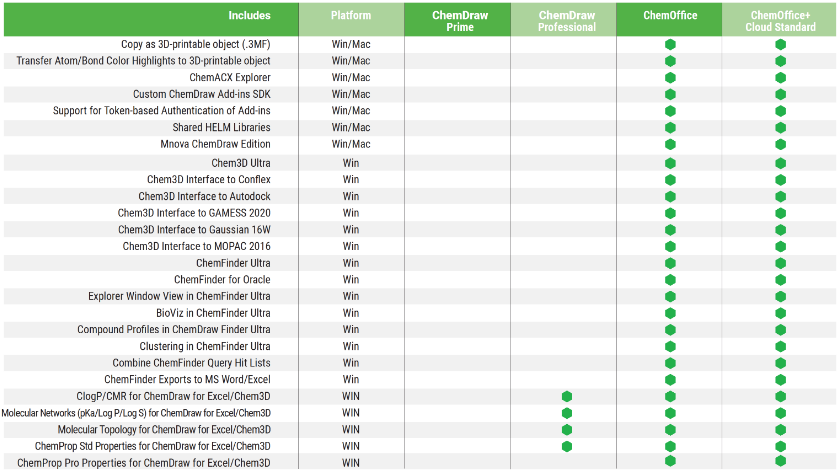
Task: Click ChemOffice+ Cloud hexagon for ChemFinder for Oracle
Action: pos(780,279)
